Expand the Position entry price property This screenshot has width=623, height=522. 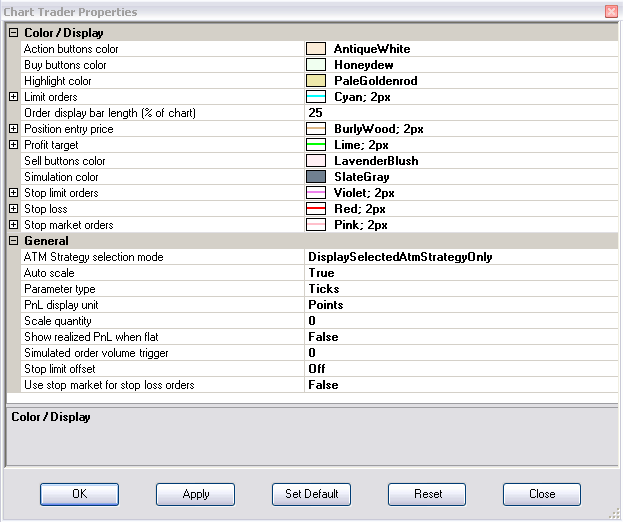coord(14,129)
